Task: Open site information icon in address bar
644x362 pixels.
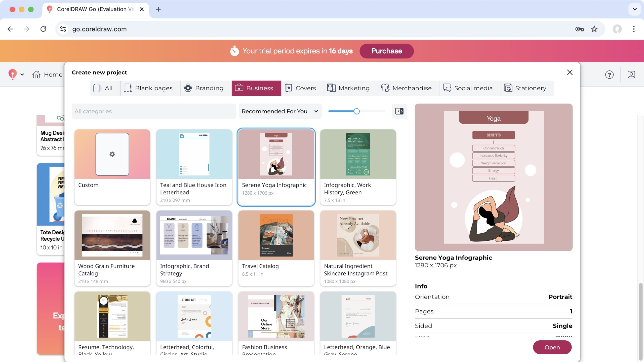Action: (63, 29)
